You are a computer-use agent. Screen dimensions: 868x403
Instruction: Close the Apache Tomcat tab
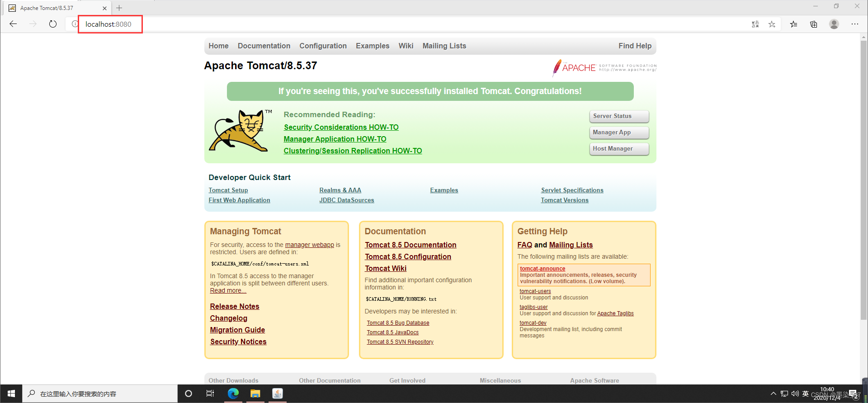104,8
